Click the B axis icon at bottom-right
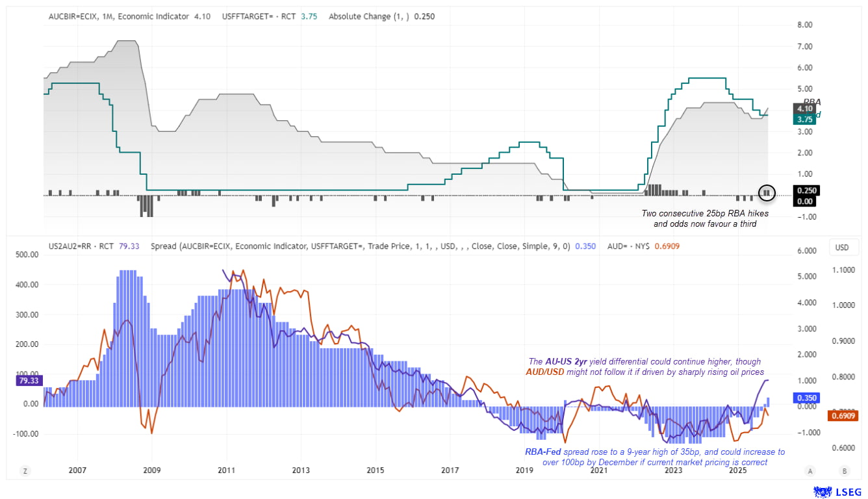The width and height of the screenshot is (868, 499). (844, 470)
